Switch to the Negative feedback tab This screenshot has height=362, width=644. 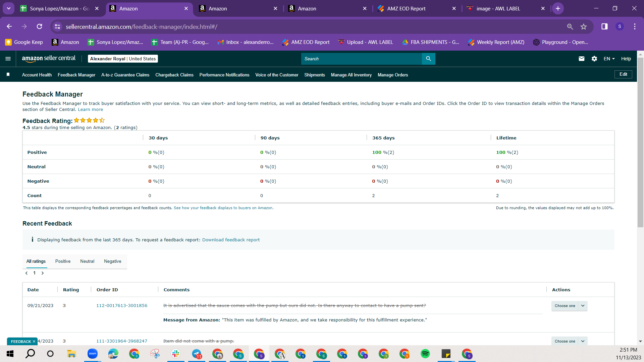pos(113,261)
